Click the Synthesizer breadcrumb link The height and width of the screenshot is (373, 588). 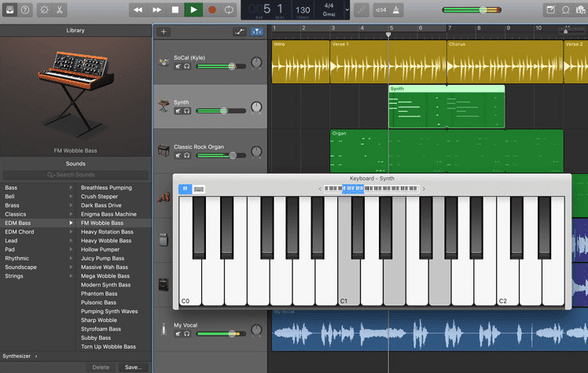point(17,356)
